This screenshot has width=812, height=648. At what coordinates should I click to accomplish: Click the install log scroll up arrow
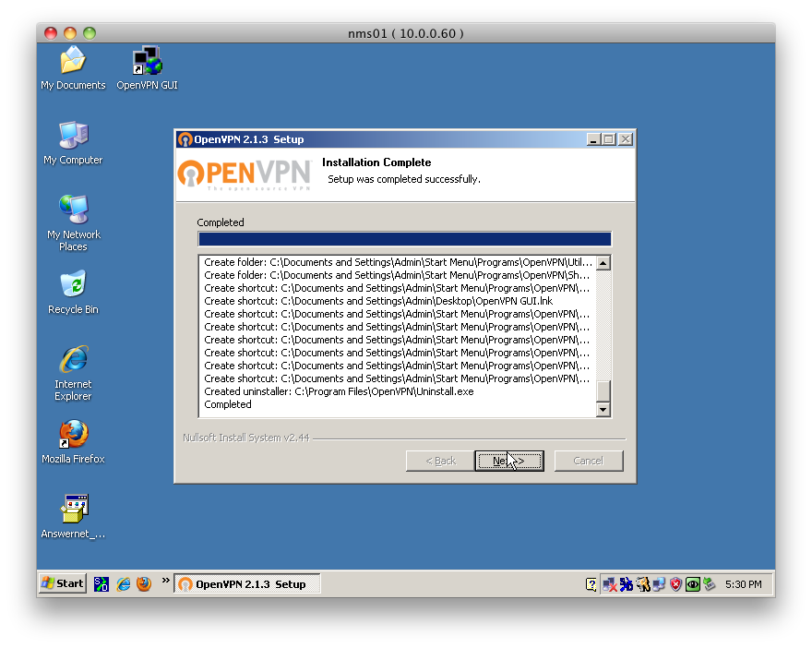(603, 263)
